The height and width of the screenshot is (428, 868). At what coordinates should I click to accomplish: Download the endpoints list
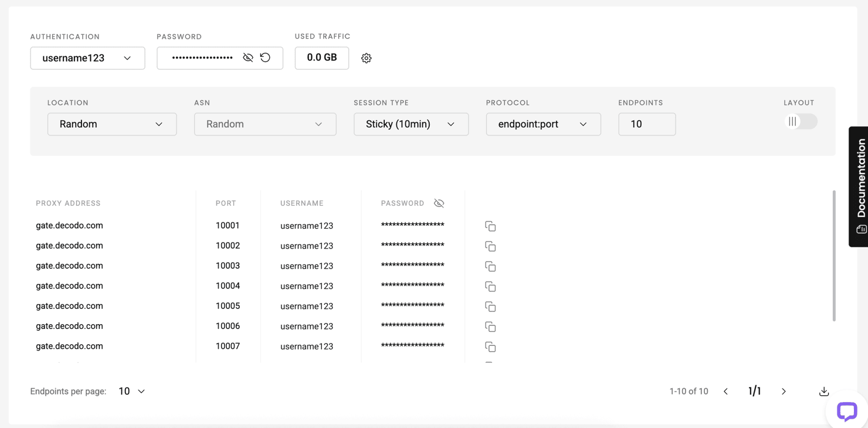(824, 391)
